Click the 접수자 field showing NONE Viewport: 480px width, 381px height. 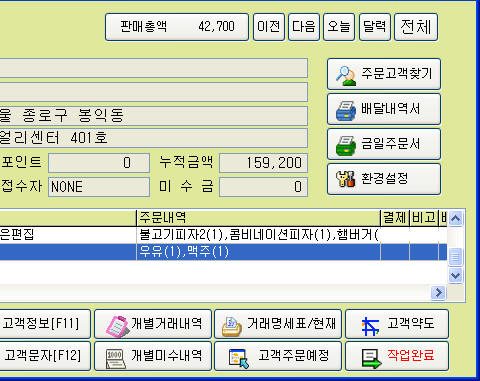99,187
